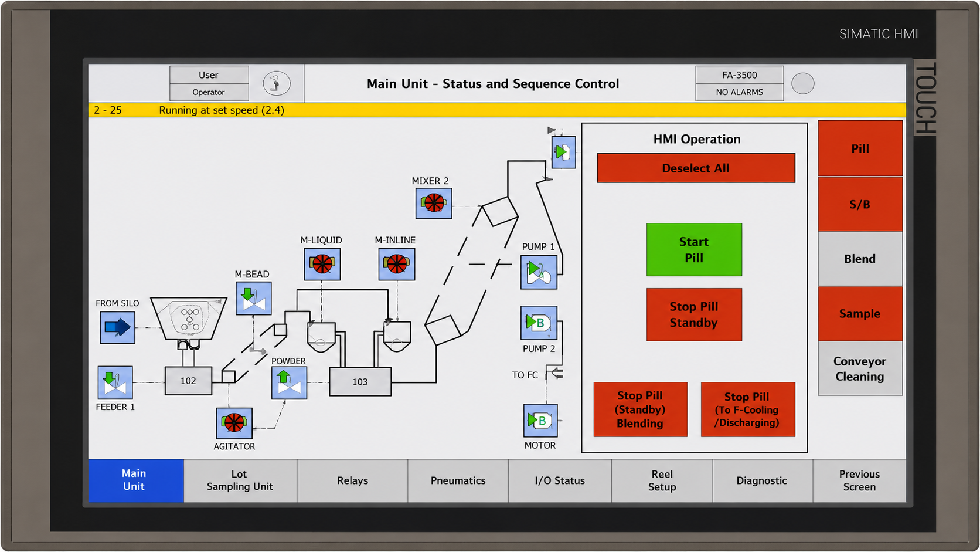This screenshot has height=552, width=980.
Task: Open the I/O Status tab
Action: pyautogui.click(x=560, y=480)
